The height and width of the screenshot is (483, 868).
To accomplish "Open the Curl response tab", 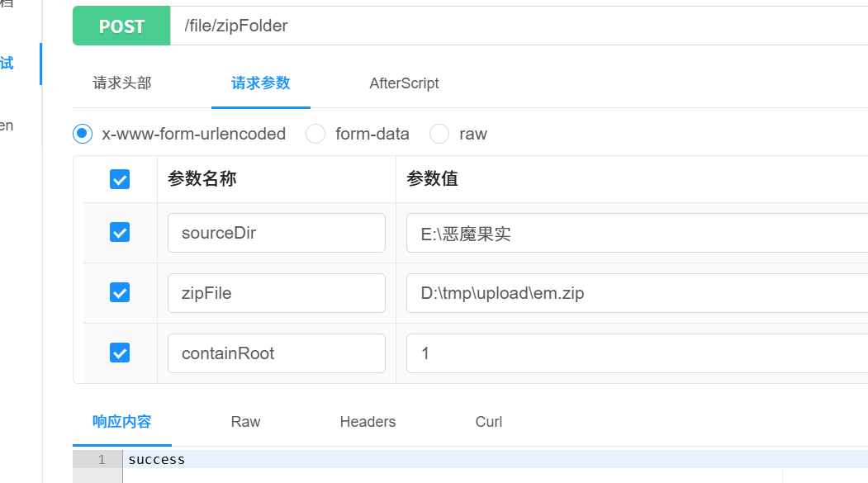I will [489, 422].
